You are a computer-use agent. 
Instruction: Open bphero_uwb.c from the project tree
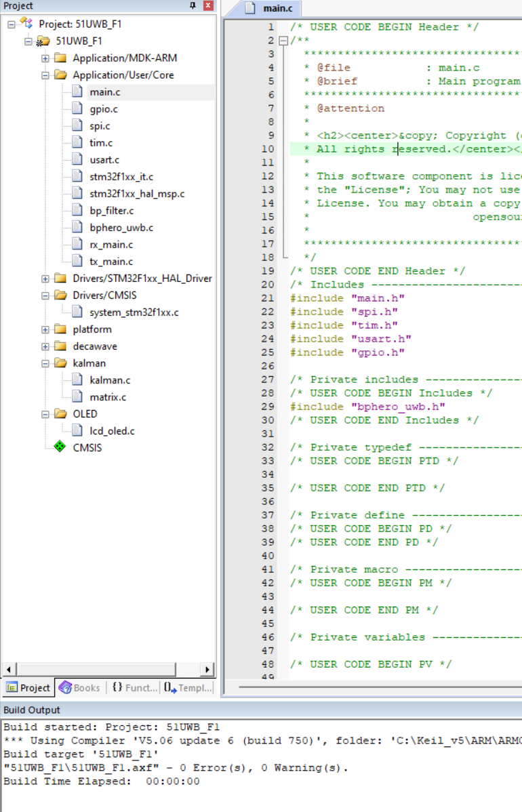click(121, 228)
